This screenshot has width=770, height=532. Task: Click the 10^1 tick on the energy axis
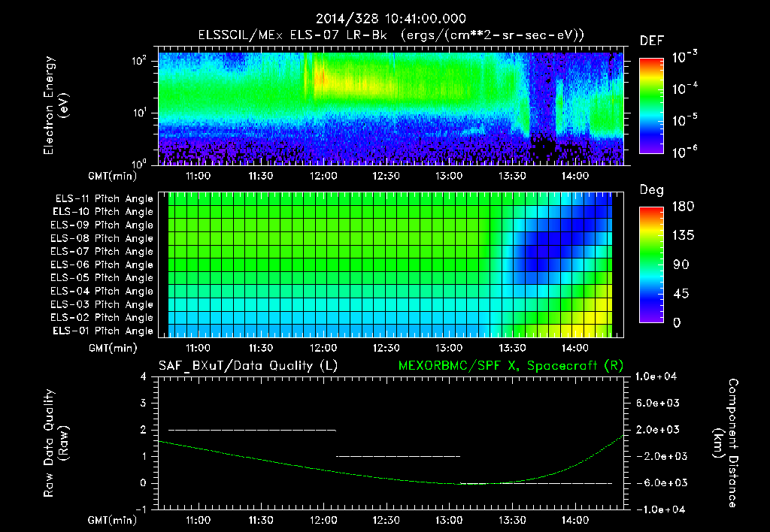(140, 113)
